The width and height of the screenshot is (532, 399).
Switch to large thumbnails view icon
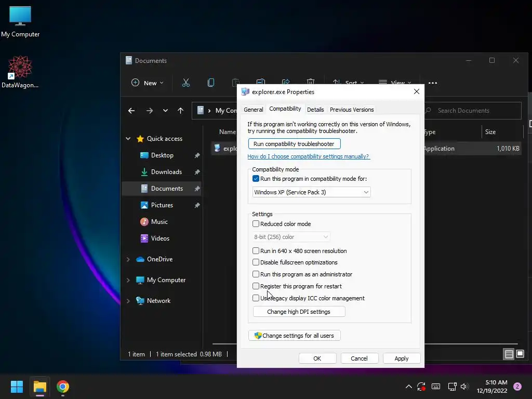pos(520,354)
